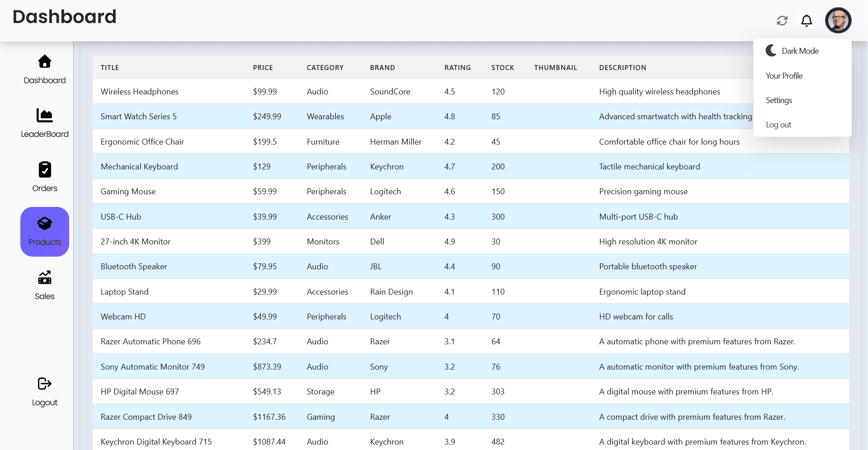868x450 pixels.
Task: Select the Smart Watch Series 5 row
Action: (x=138, y=116)
